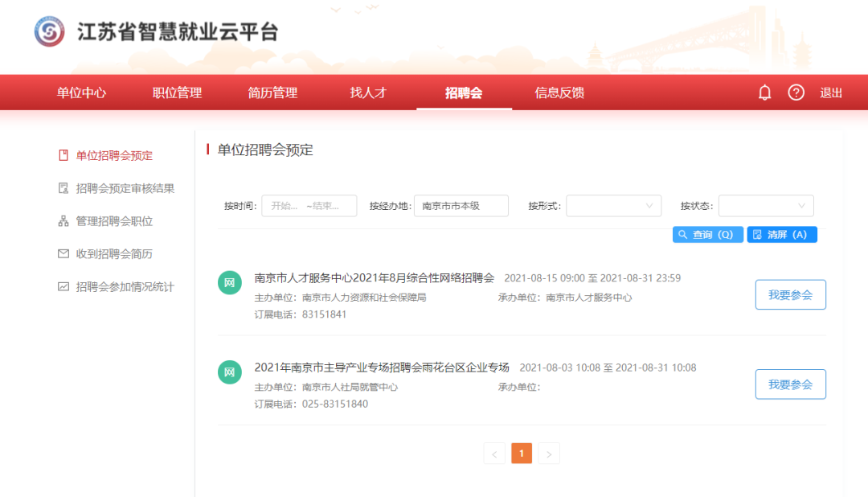Open help question mark icon
Image resolution: width=868 pixels, height=497 pixels.
tap(796, 92)
